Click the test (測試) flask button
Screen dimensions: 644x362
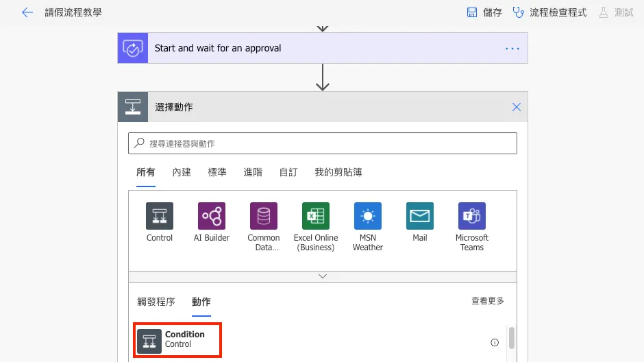coord(616,12)
